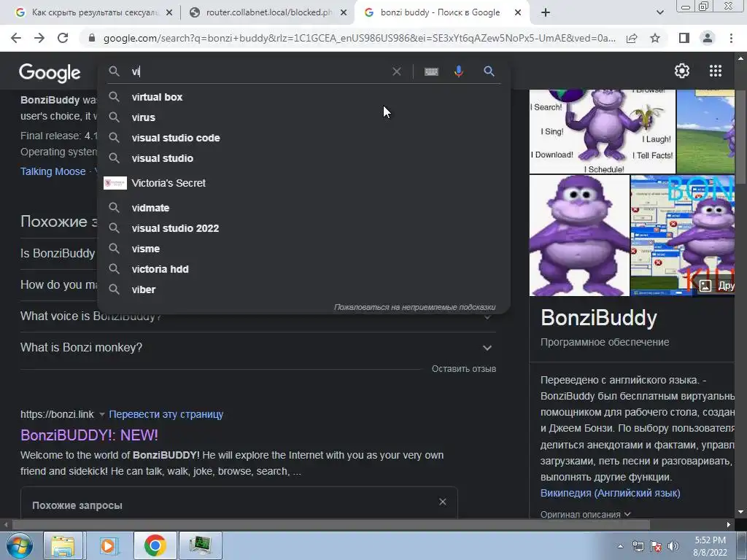The height and width of the screenshot is (560, 747).
Task: Click 'Перевести эту страницу' link
Action: tap(166, 414)
